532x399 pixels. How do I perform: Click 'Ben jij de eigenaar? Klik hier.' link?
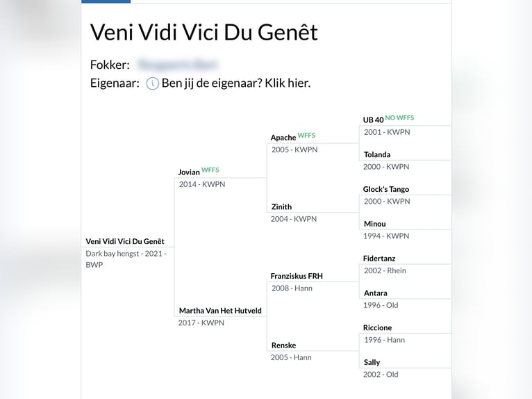[x=236, y=83]
